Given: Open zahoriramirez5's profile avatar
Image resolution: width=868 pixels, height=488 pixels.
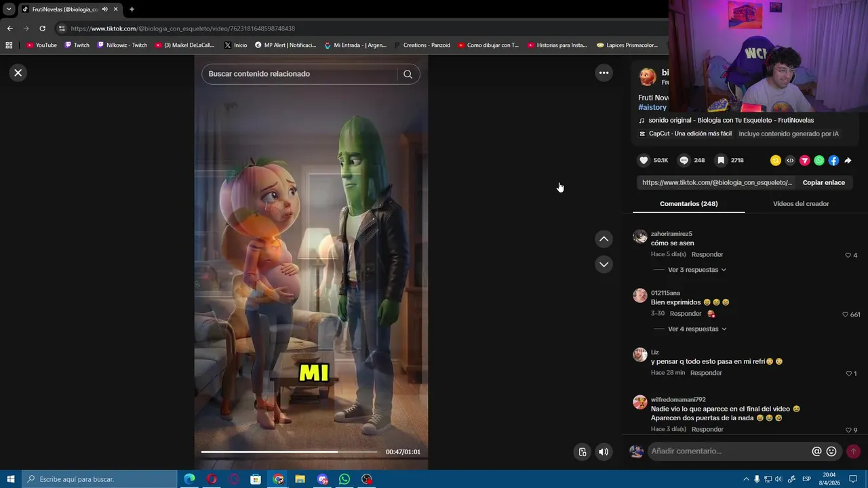Looking at the screenshot, I should tap(639, 237).
